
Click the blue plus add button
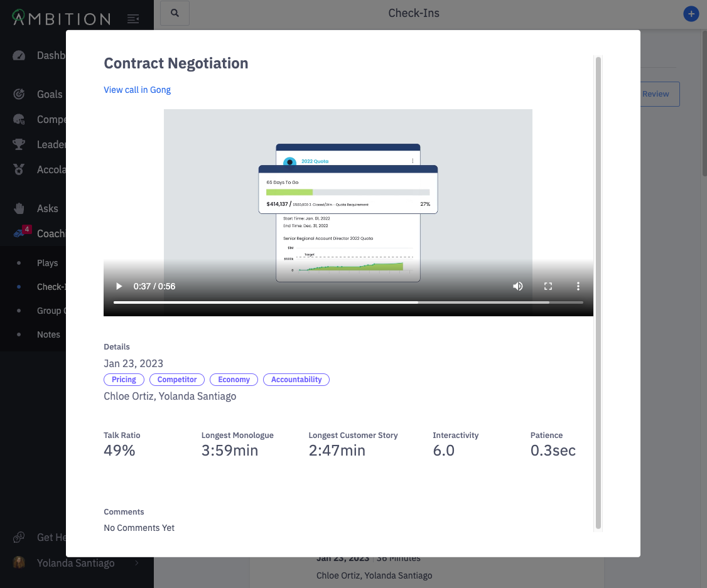[691, 14]
